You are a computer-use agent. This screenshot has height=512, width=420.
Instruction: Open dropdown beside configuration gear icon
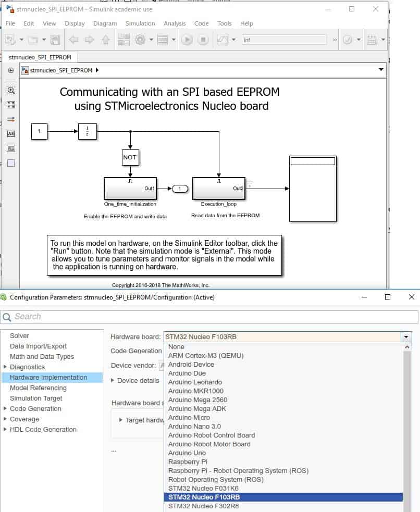151,40
